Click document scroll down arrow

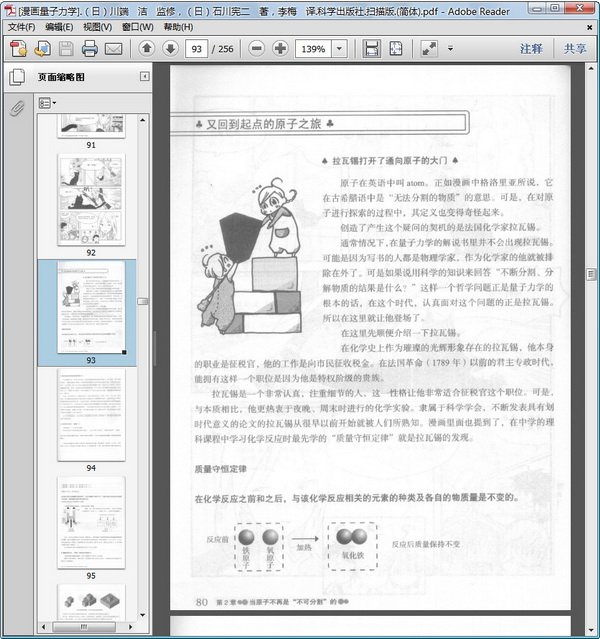pyautogui.click(x=591, y=631)
